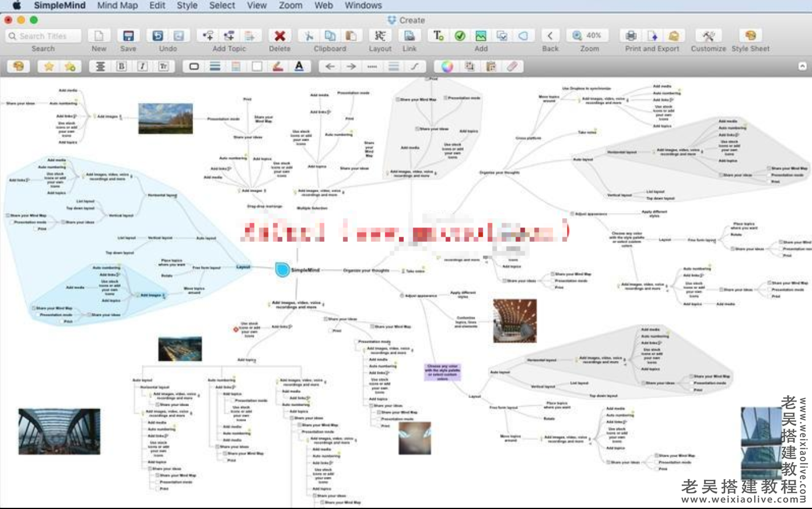The image size is (812, 509).
Task: Open the Style Sheet palette
Action: coord(751,36)
